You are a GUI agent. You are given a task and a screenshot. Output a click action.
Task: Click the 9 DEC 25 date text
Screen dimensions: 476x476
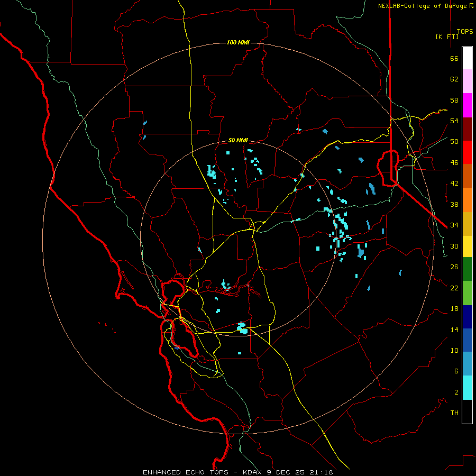[x=287, y=472]
